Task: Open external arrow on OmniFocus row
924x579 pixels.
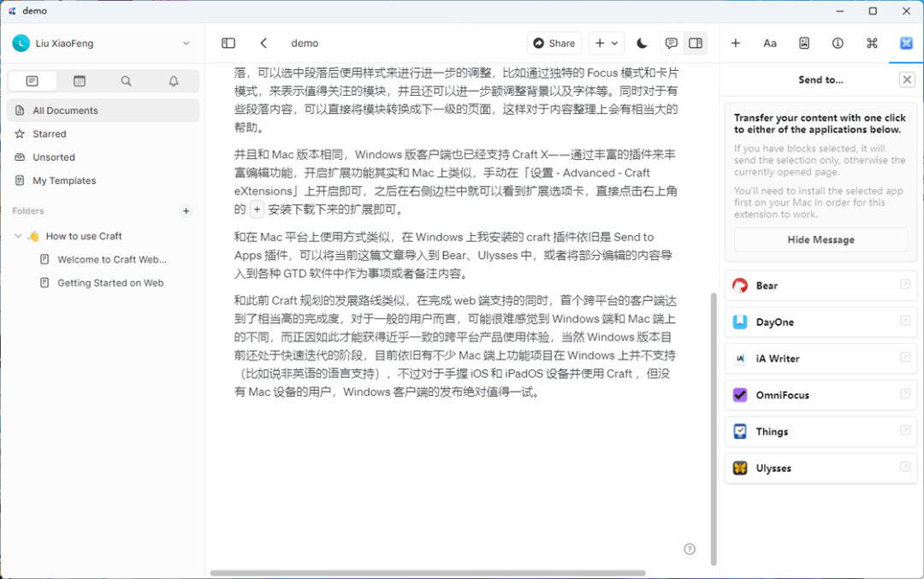Action: (x=905, y=394)
